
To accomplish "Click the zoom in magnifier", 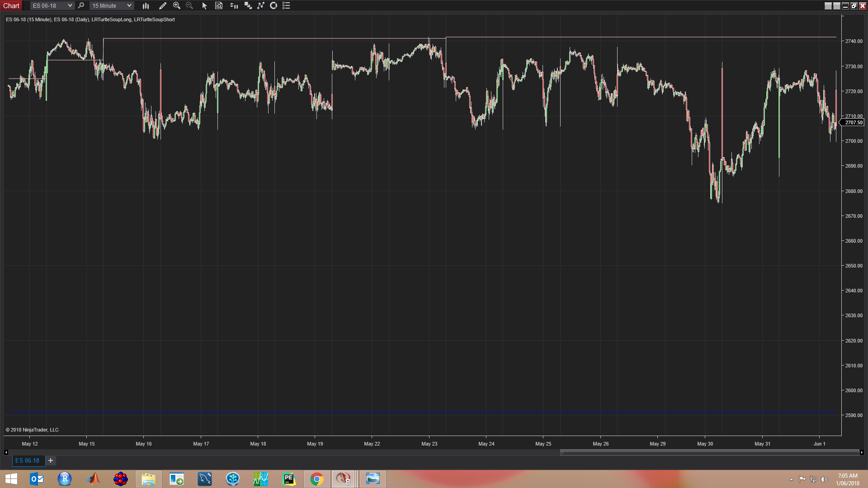I will tap(177, 6).
